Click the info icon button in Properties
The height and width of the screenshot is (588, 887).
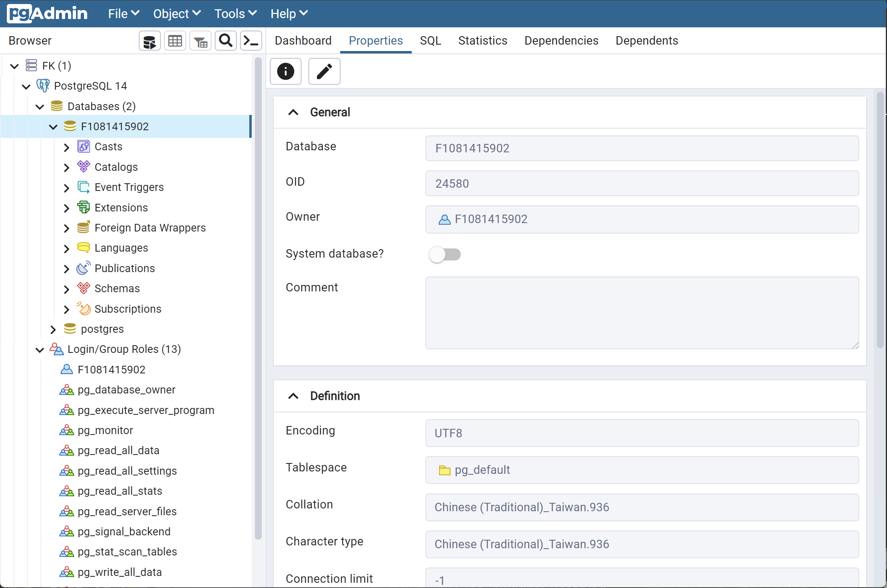click(x=285, y=72)
